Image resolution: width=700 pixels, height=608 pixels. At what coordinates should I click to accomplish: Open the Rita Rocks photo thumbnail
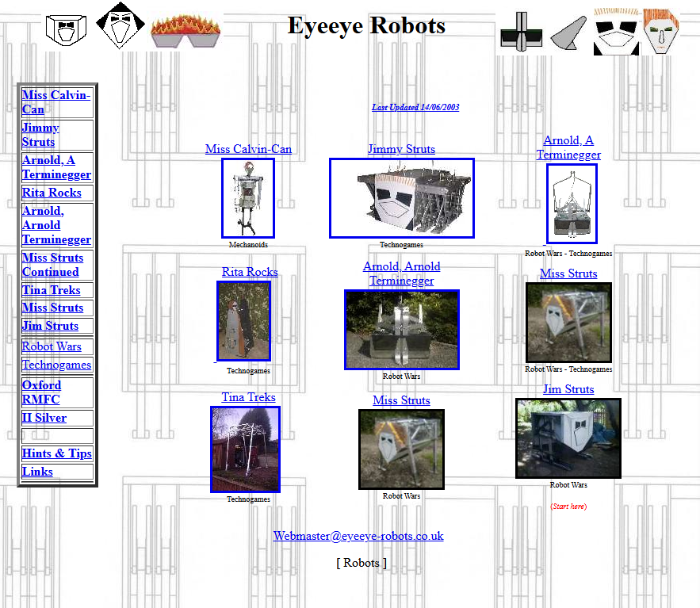(243, 321)
